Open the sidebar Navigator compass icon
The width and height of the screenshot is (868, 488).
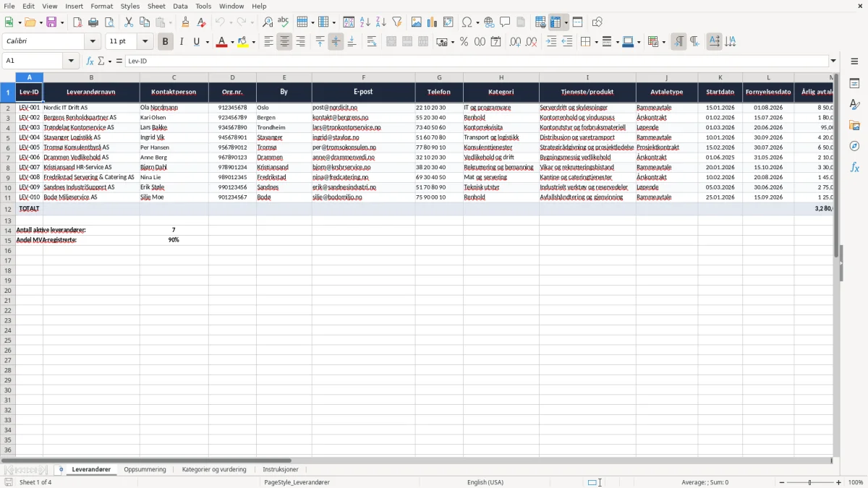coord(854,146)
